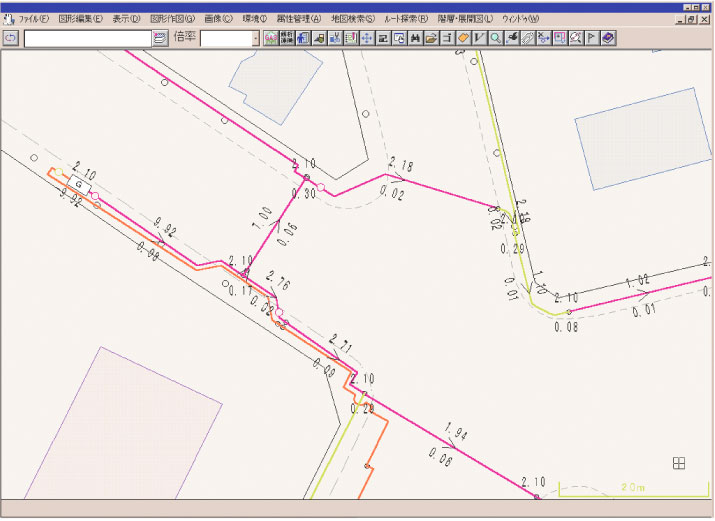Click the binoculars find icon

[x=415, y=38]
